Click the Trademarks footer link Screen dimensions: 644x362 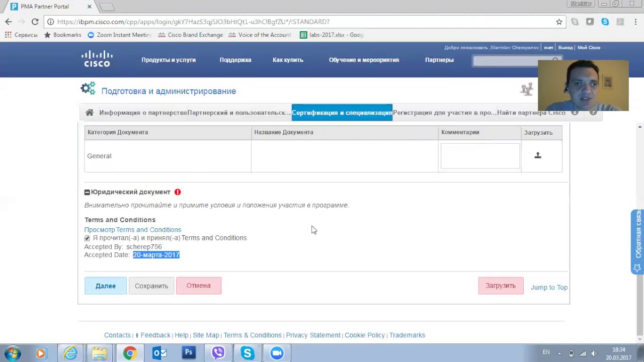coord(407,335)
